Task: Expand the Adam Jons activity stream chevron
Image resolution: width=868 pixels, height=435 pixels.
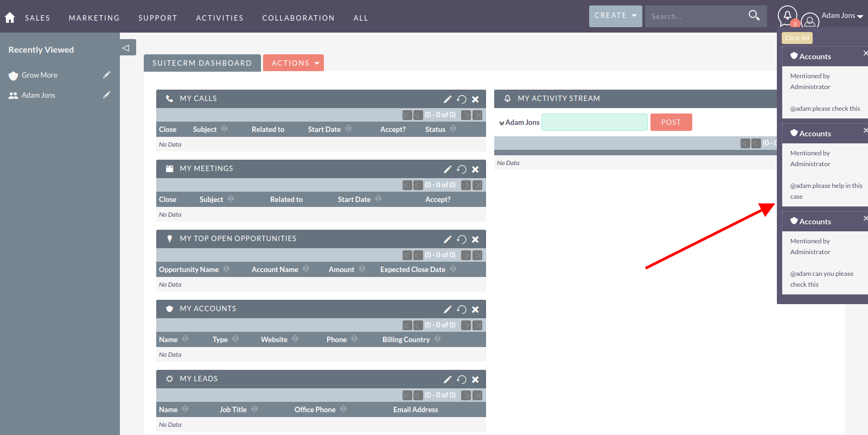Action: (x=502, y=123)
